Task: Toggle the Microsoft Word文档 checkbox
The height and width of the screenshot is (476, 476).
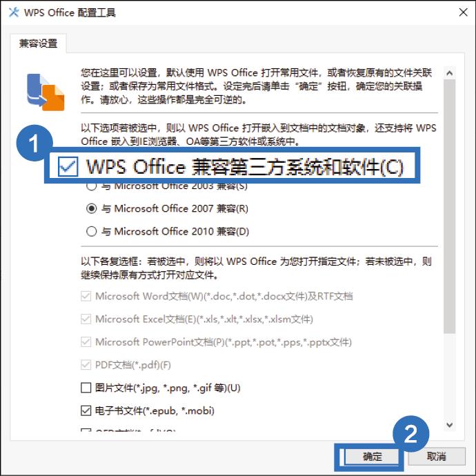Action: (x=86, y=296)
